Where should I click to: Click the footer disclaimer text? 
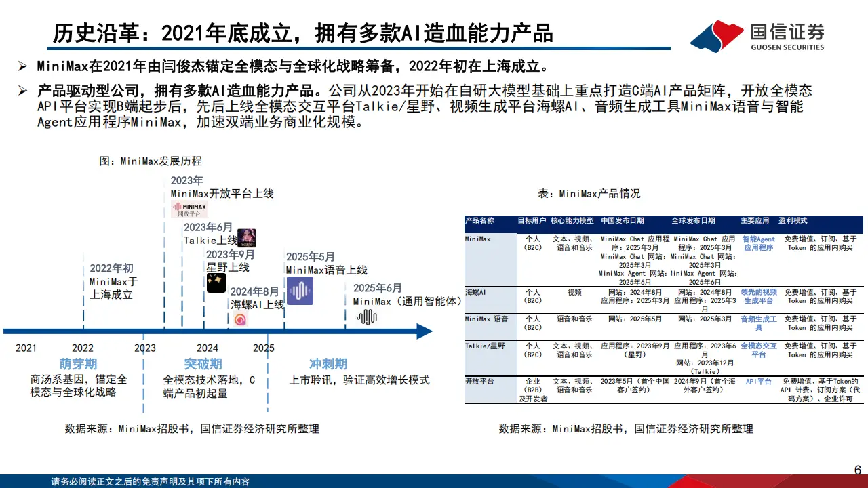[151, 481]
